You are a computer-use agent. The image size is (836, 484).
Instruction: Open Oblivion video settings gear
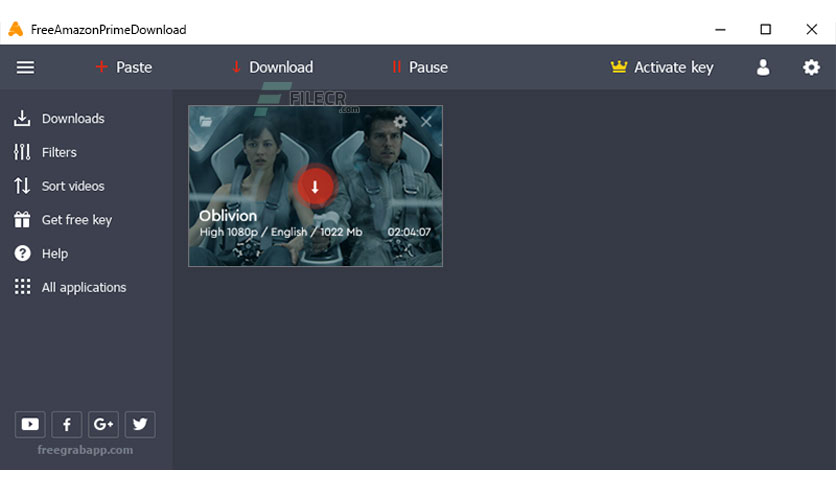coord(400,122)
